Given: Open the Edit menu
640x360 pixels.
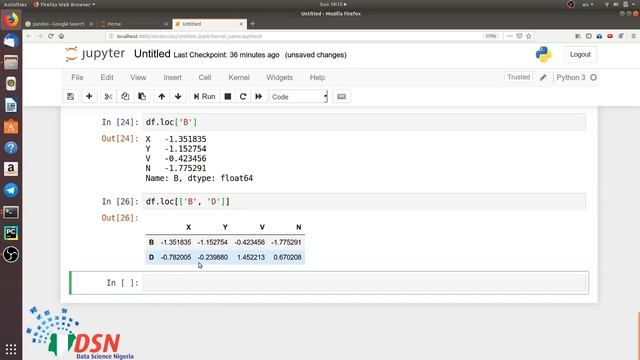Looking at the screenshot, I should pos(107,78).
